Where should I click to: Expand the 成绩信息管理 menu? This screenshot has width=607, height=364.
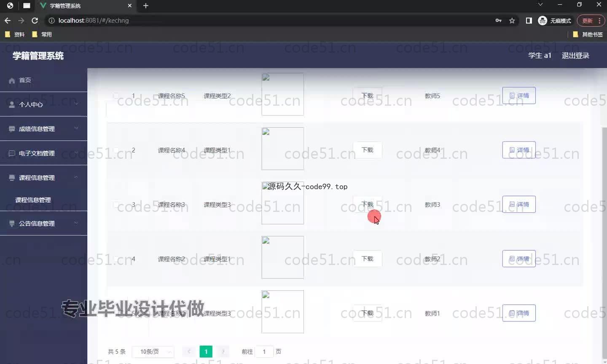[x=43, y=129]
